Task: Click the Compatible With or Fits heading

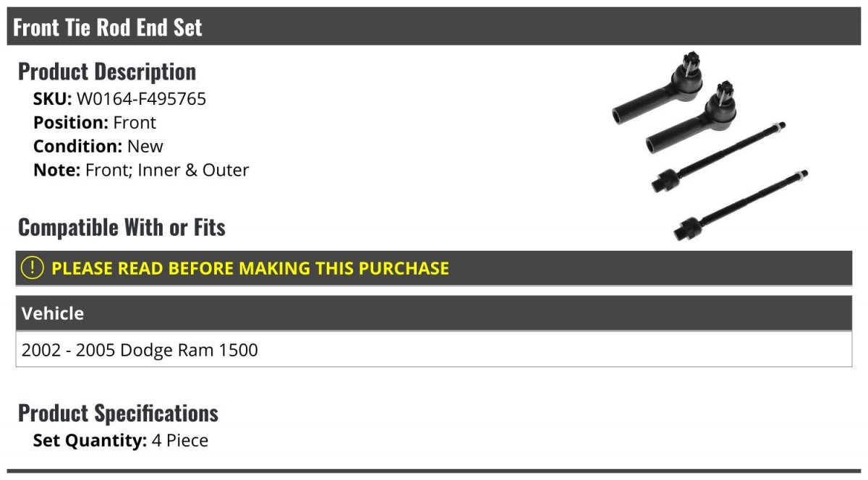Action: point(122,228)
